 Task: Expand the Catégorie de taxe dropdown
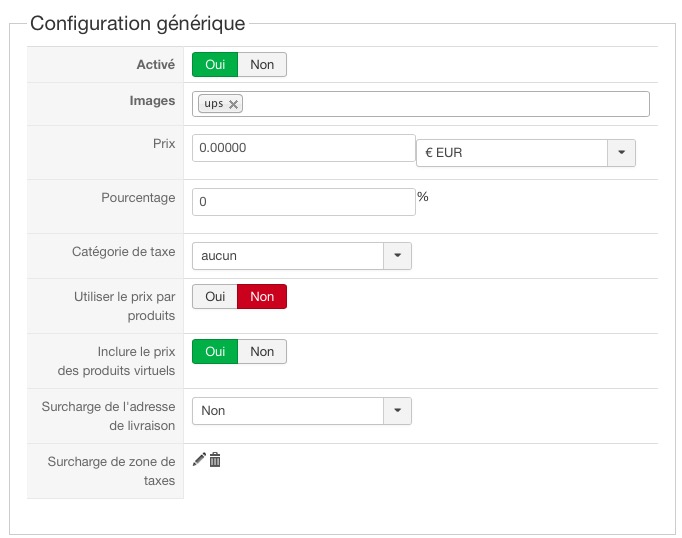tap(288, 256)
